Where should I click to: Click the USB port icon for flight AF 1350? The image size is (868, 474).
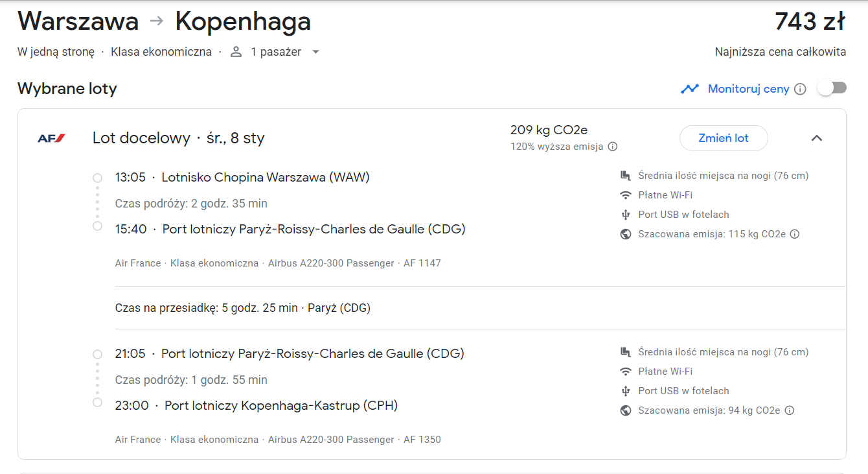625,391
